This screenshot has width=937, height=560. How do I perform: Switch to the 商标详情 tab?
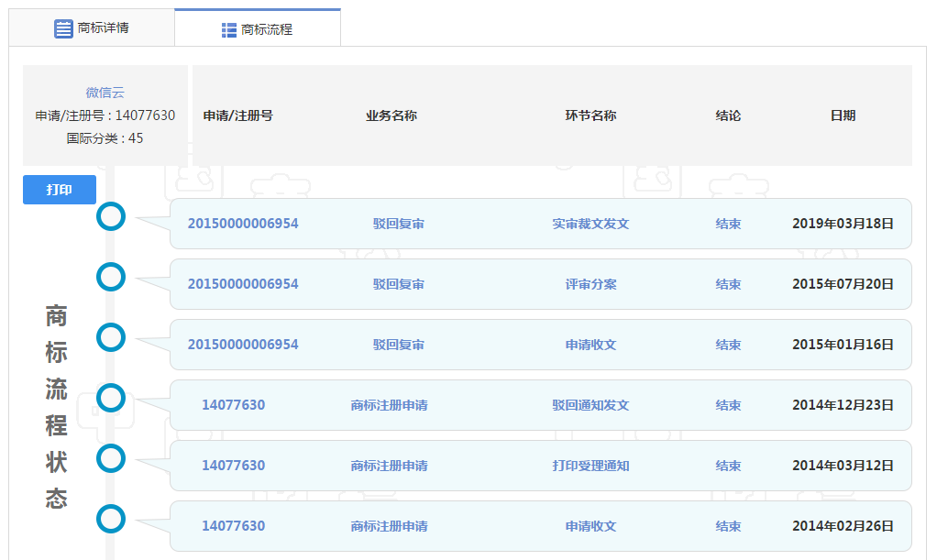[x=92, y=28]
